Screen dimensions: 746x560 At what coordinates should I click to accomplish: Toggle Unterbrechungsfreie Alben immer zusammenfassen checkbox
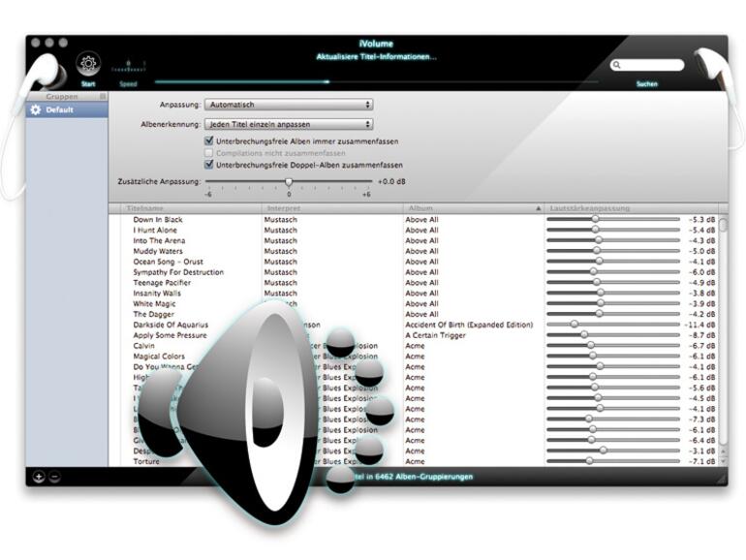[208, 140]
